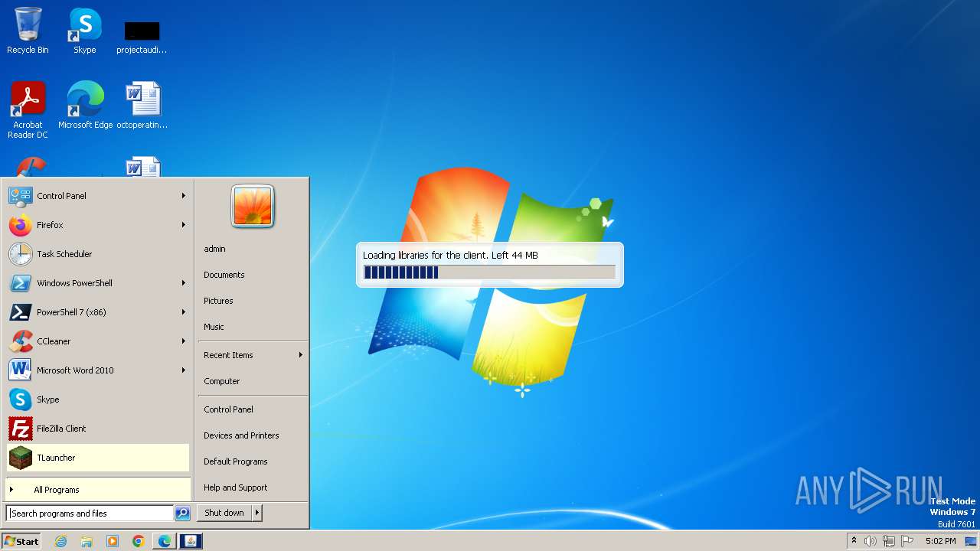The image size is (980, 551).
Task: Open Documents from the Start menu
Action: [x=224, y=275]
